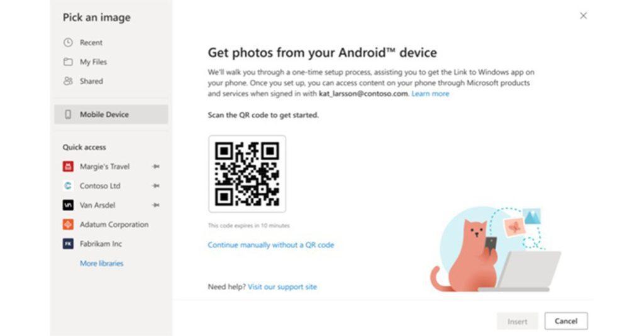Continue manually without a QR code

(270, 245)
